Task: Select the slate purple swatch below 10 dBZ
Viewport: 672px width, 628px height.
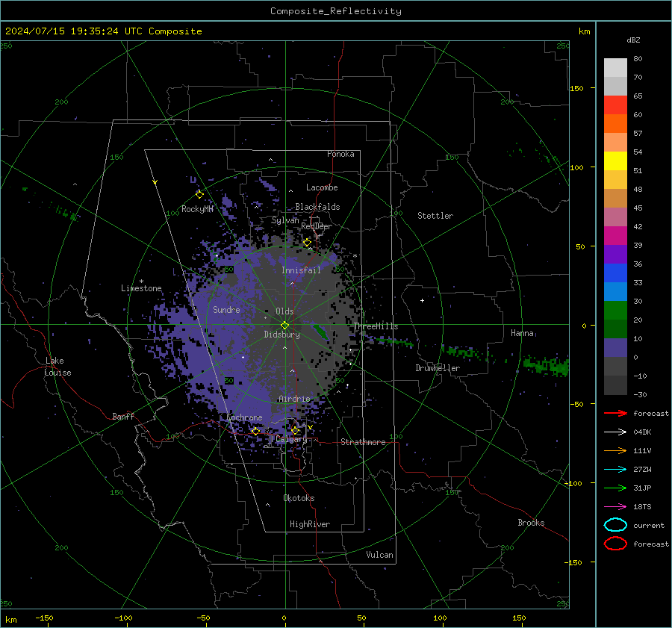Action: pyautogui.click(x=615, y=348)
